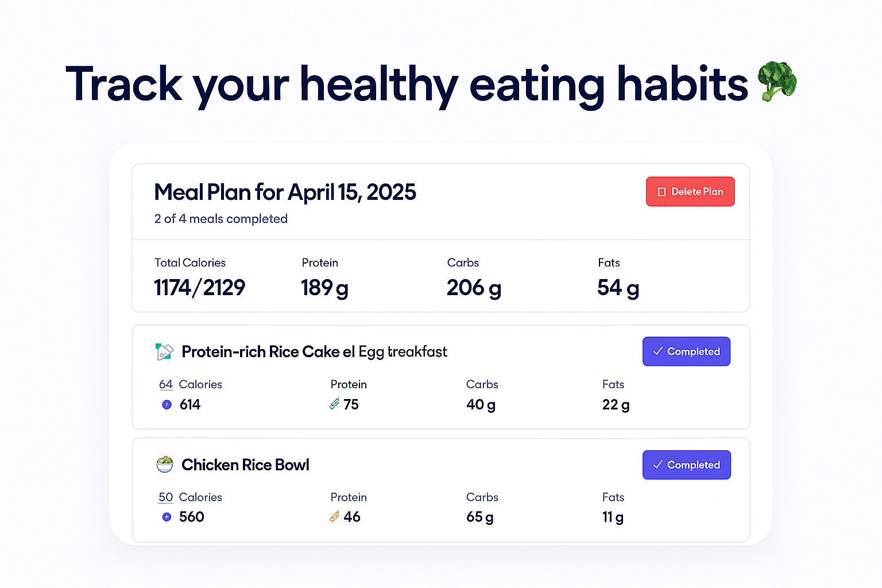Click the 206 g carbs total
This screenshot has width=882, height=588.
(x=474, y=288)
